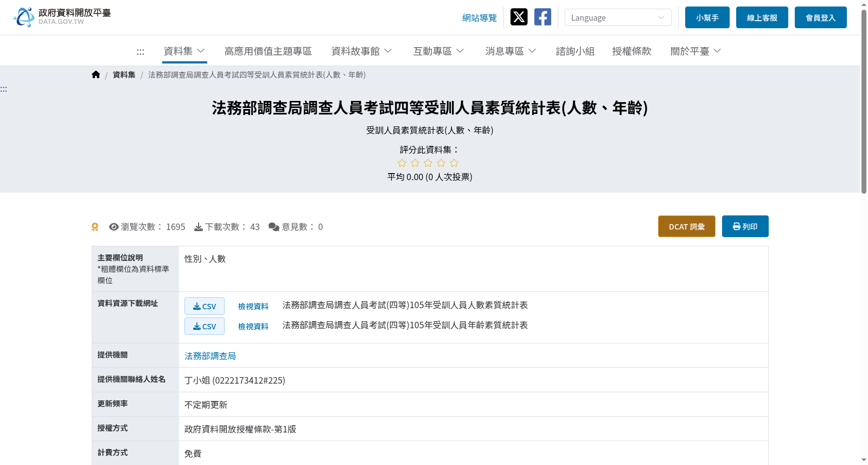Click the 列印 print button
Screen dimensions: 868x465
coord(745,226)
